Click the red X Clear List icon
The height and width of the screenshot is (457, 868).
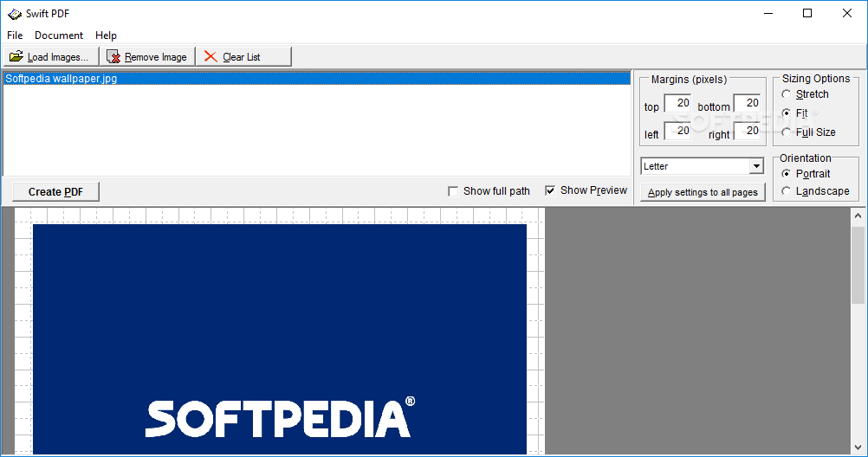pyautogui.click(x=211, y=56)
